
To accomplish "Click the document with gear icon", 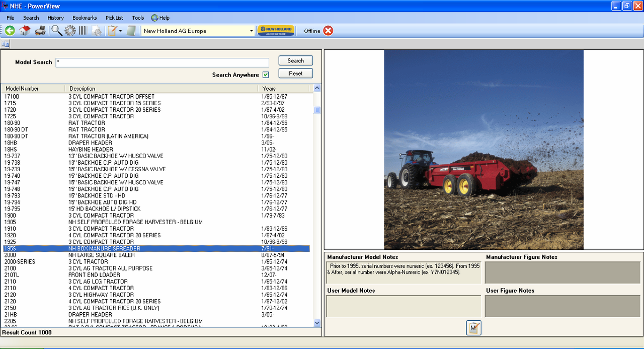I will click(97, 31).
